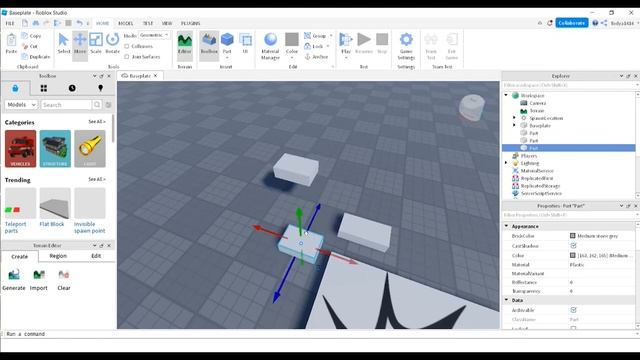Image resolution: width=640 pixels, height=360 pixels.
Task: Click the Collaborate button
Action: 571,23
